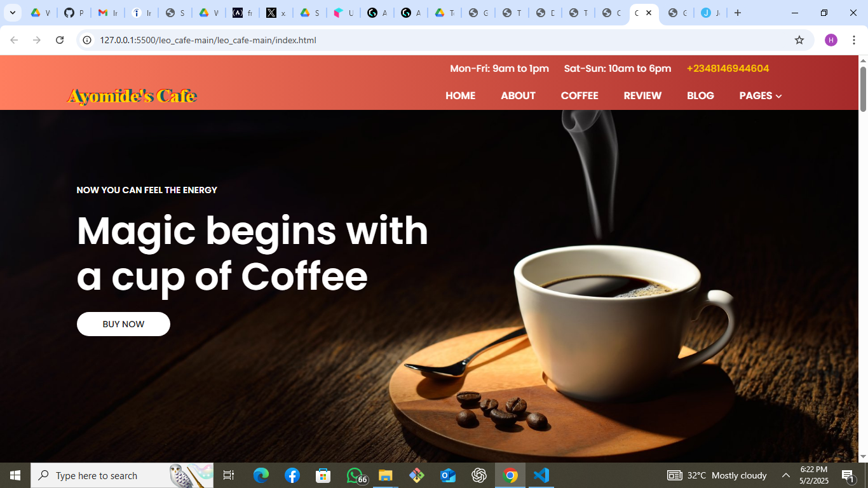868x488 pixels.
Task: Select the ABOUT navigation item
Action: tap(518, 95)
